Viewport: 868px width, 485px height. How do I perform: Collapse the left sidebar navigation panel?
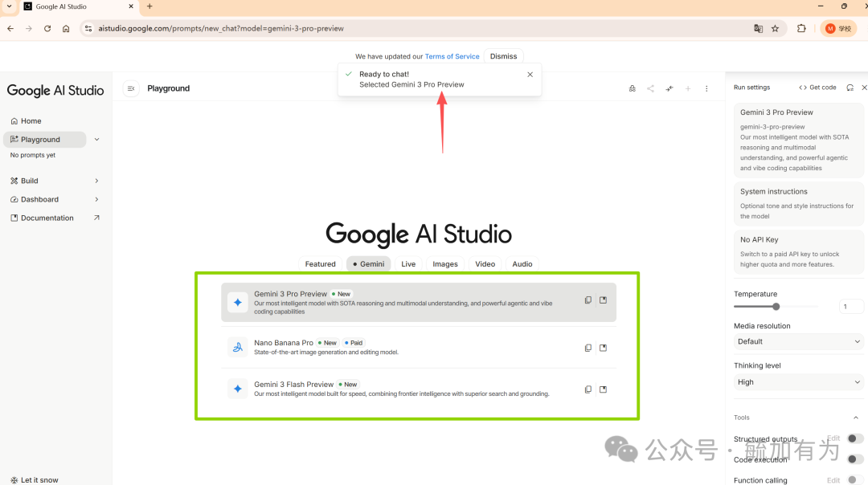click(x=131, y=88)
